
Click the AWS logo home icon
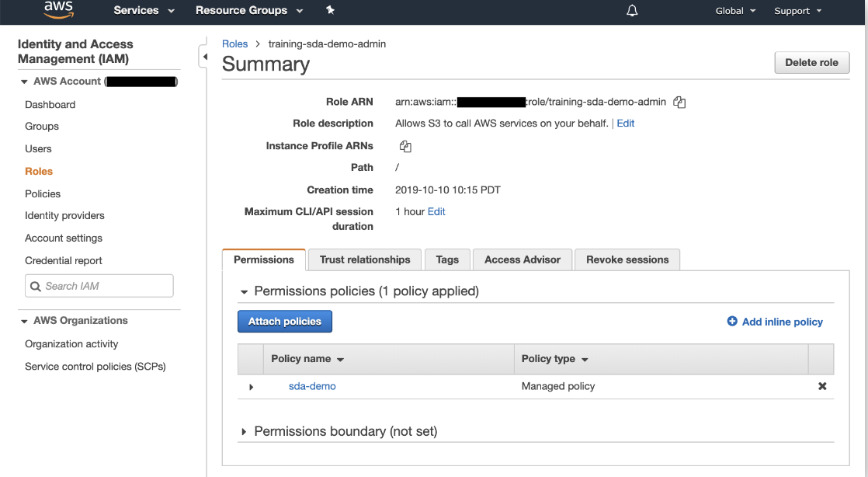tap(59, 9)
